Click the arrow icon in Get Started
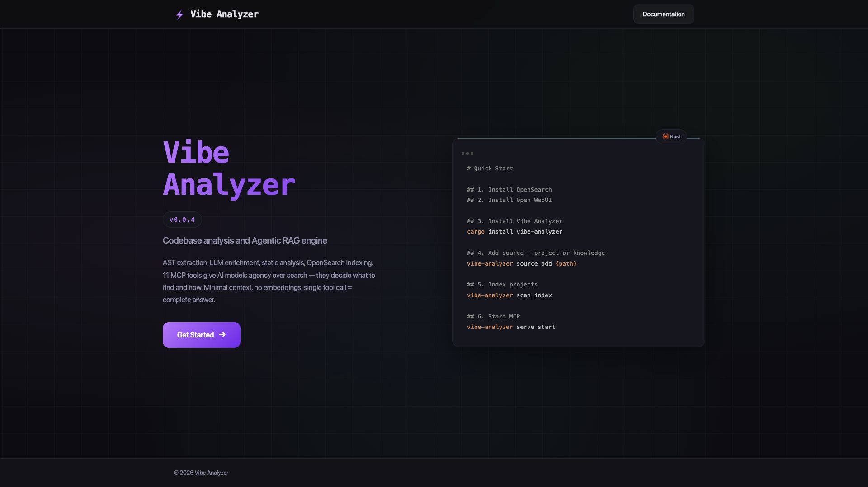 click(222, 335)
